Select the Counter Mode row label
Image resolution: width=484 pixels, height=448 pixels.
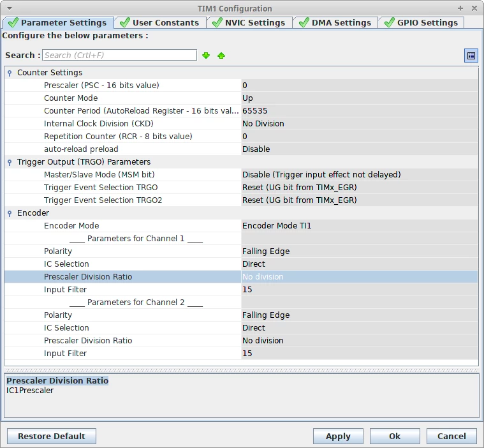(x=71, y=98)
